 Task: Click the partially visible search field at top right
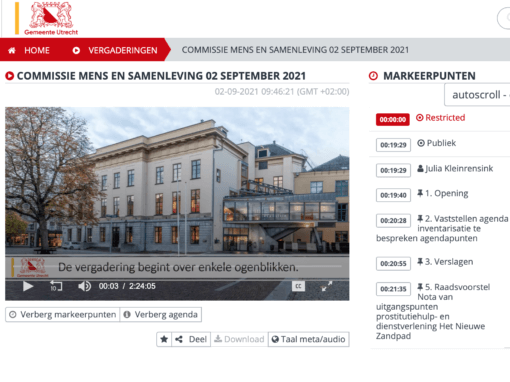[x=504, y=18]
